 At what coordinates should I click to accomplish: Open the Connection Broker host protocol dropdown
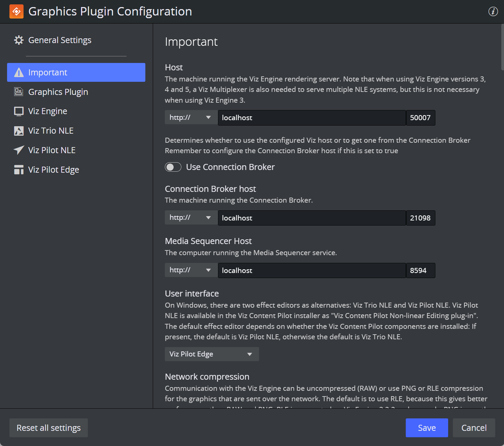click(191, 218)
